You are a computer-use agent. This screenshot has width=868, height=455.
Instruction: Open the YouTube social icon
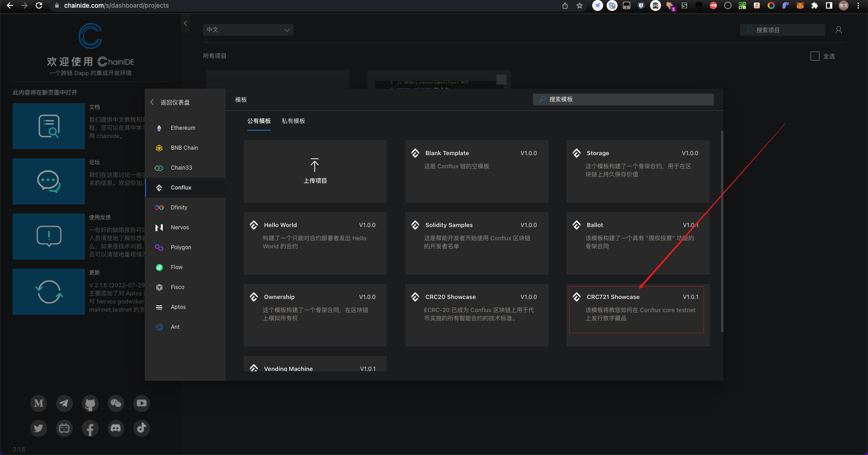pos(142,403)
